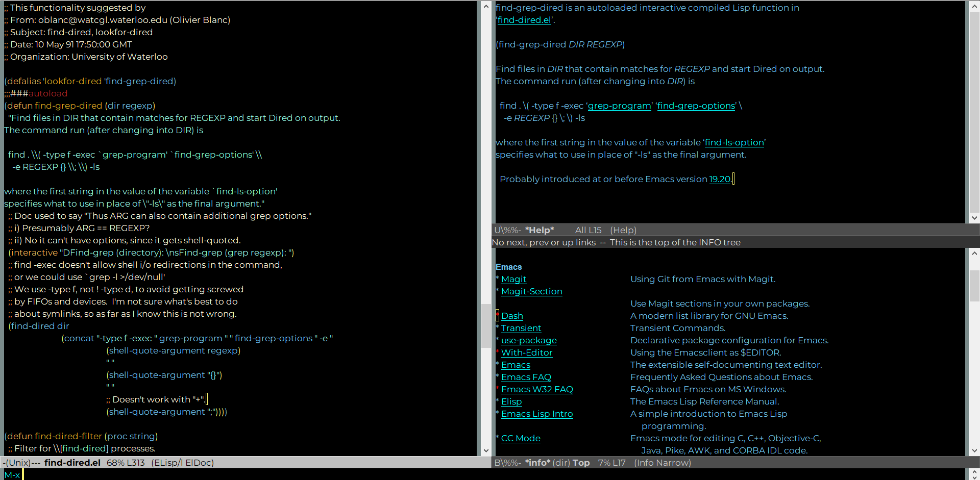Click 'No next, prev or up links' header
This screenshot has height=480, width=980.
click(544, 242)
